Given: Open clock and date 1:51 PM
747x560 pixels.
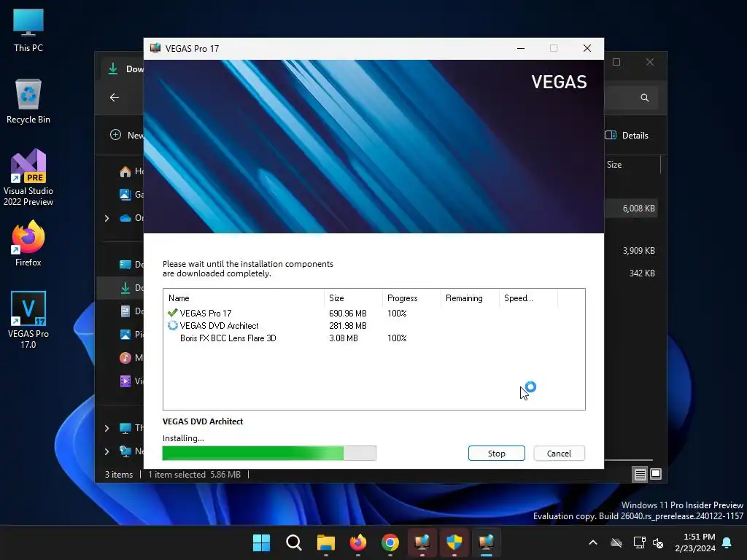Looking at the screenshot, I should [x=695, y=542].
